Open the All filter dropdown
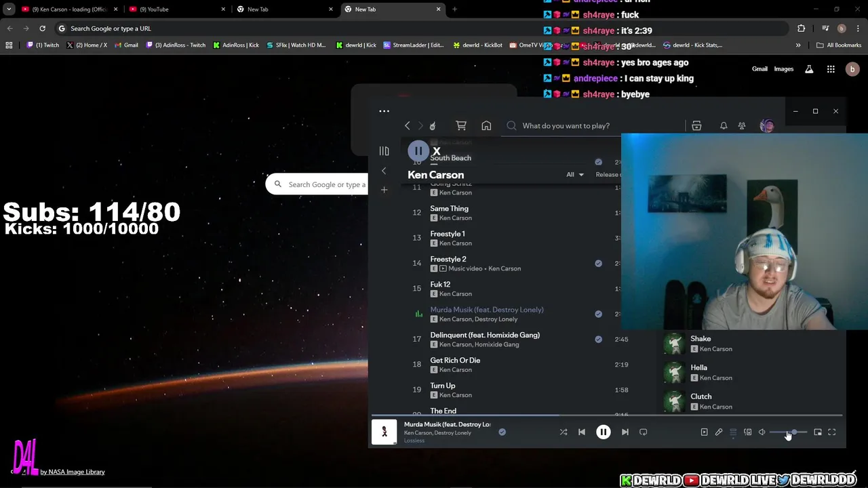The height and width of the screenshot is (488, 868). 575,174
